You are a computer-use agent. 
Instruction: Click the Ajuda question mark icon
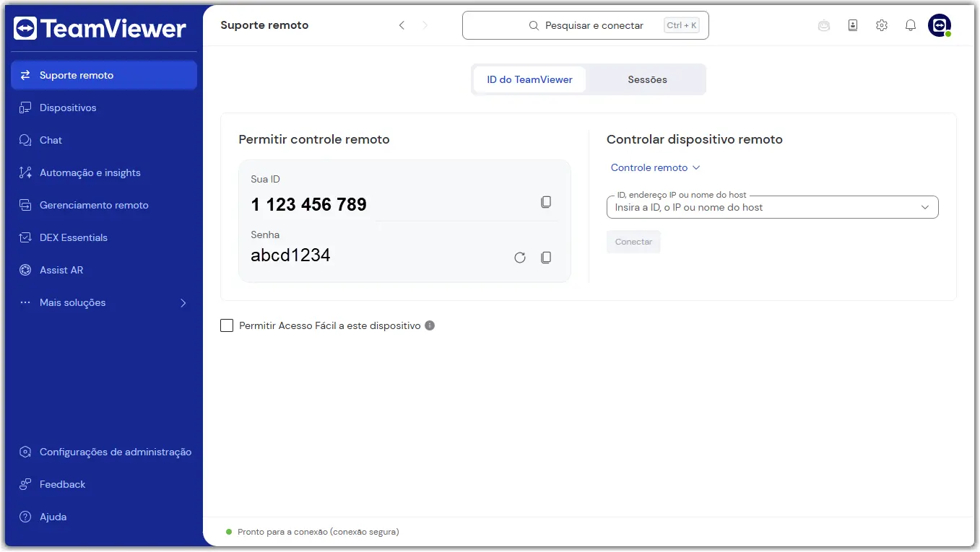click(25, 517)
